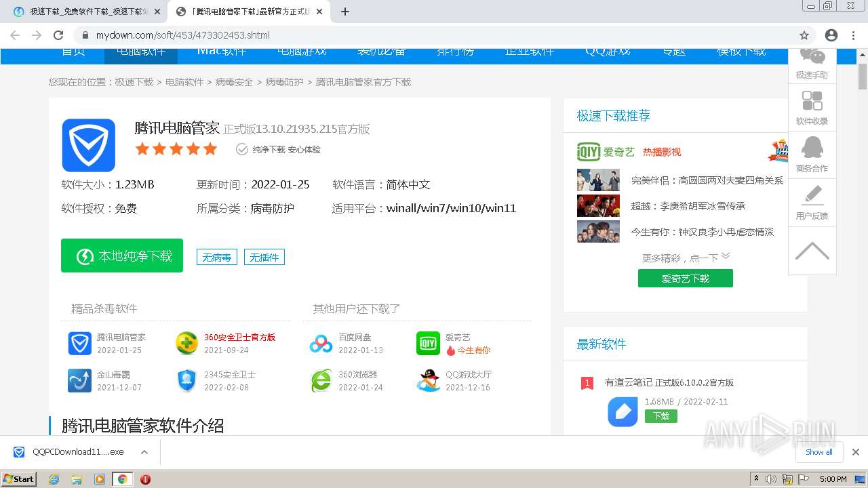The image size is (868, 488).
Task: Click the address bar URL field
Action: click(434, 35)
